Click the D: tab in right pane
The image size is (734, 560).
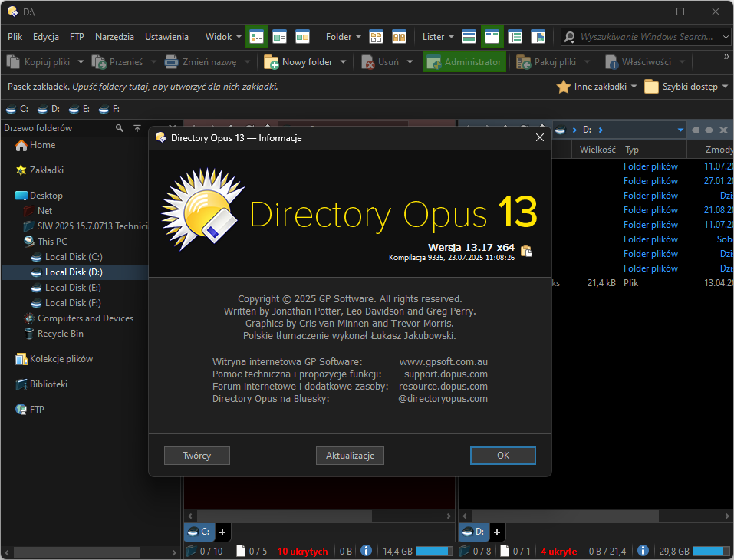pyautogui.click(x=474, y=532)
